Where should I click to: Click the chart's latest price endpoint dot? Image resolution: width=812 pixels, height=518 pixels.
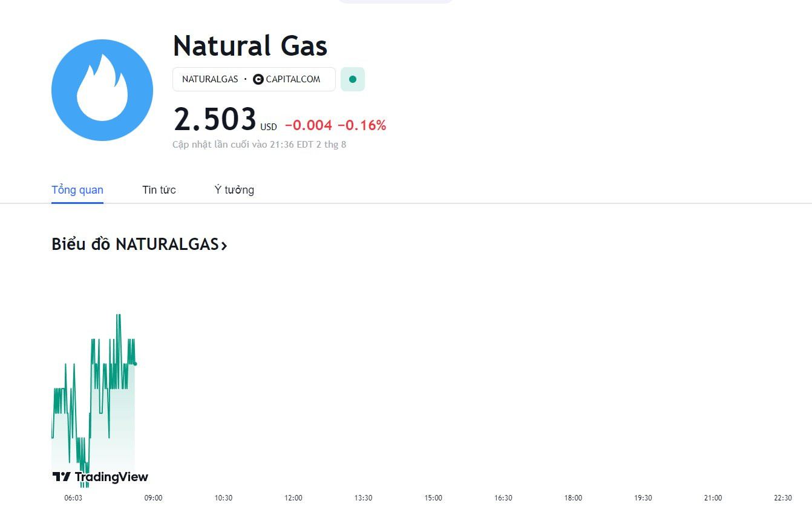tap(135, 364)
